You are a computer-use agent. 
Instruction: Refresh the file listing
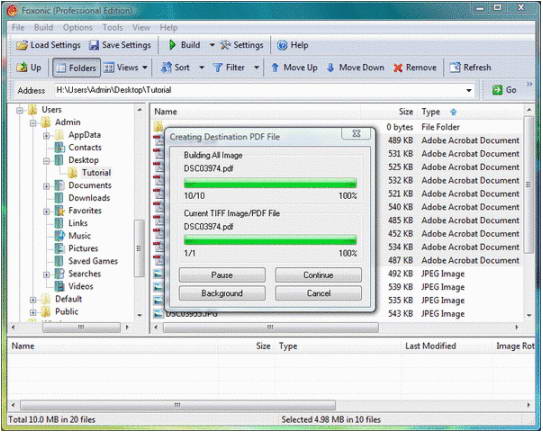coord(470,67)
